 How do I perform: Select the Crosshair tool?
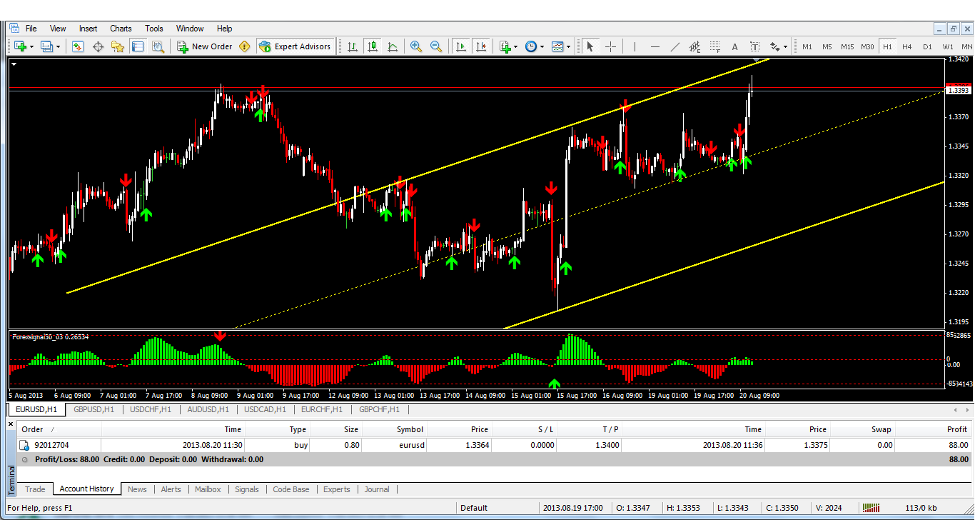[611, 46]
